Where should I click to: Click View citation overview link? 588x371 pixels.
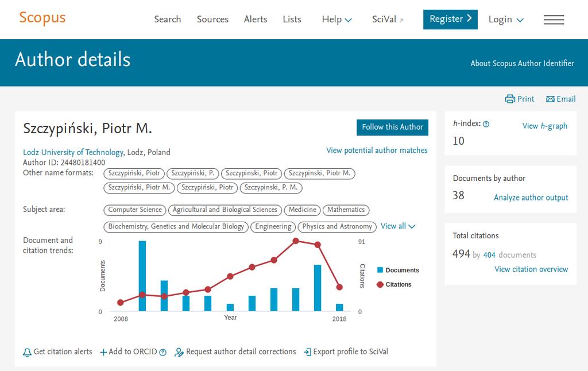(x=531, y=269)
